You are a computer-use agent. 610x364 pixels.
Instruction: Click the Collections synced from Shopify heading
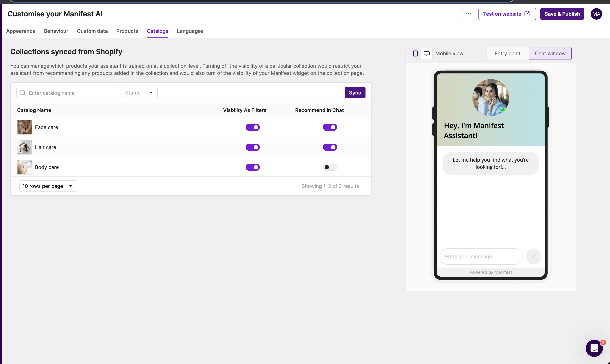click(66, 52)
